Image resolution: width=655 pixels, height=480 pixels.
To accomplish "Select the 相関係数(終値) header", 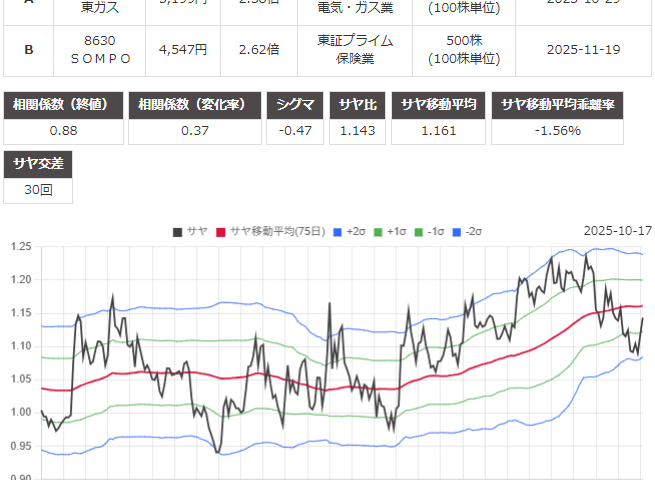I will click(x=64, y=105).
